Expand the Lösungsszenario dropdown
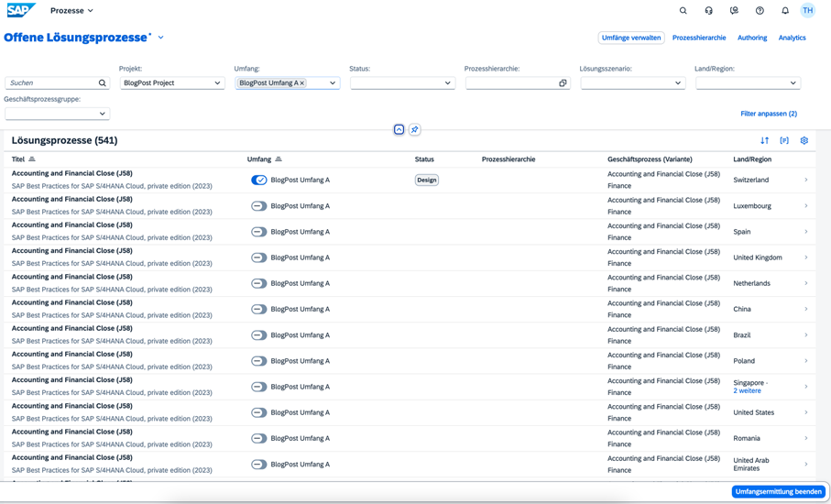Image resolution: width=831 pixels, height=504 pixels. (x=678, y=83)
